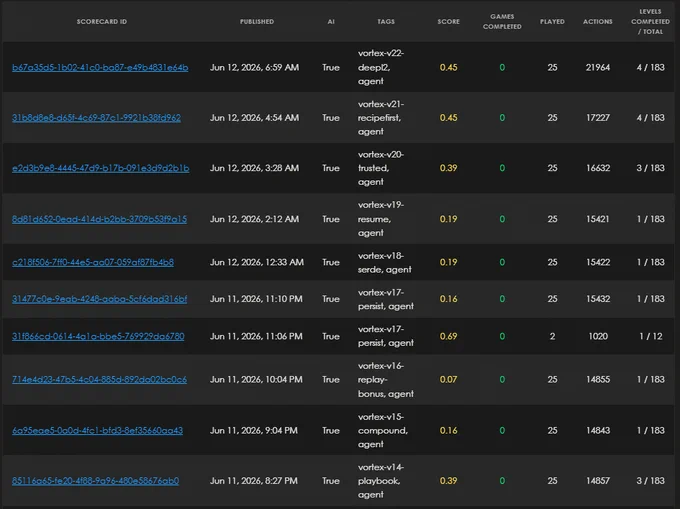Screen dimensions: 680x509
Task: Open scorecard link starting with 8d81d652
Action: (99, 219)
